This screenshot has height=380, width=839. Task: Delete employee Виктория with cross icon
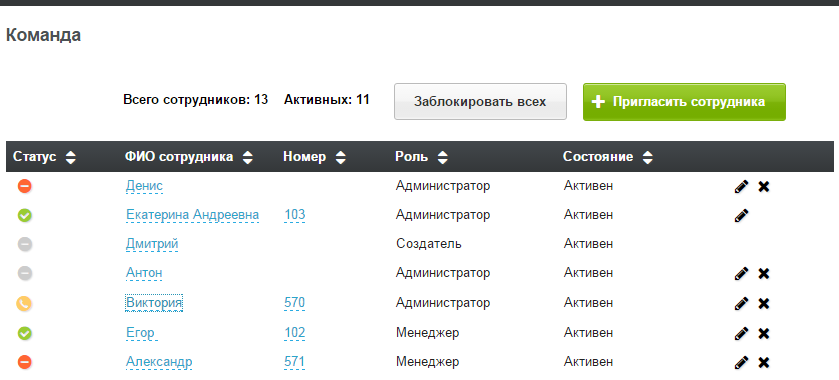(x=764, y=303)
